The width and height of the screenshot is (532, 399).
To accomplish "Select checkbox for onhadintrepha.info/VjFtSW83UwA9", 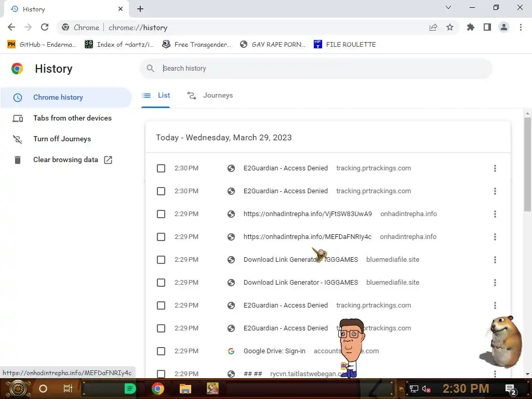I will [x=161, y=214].
